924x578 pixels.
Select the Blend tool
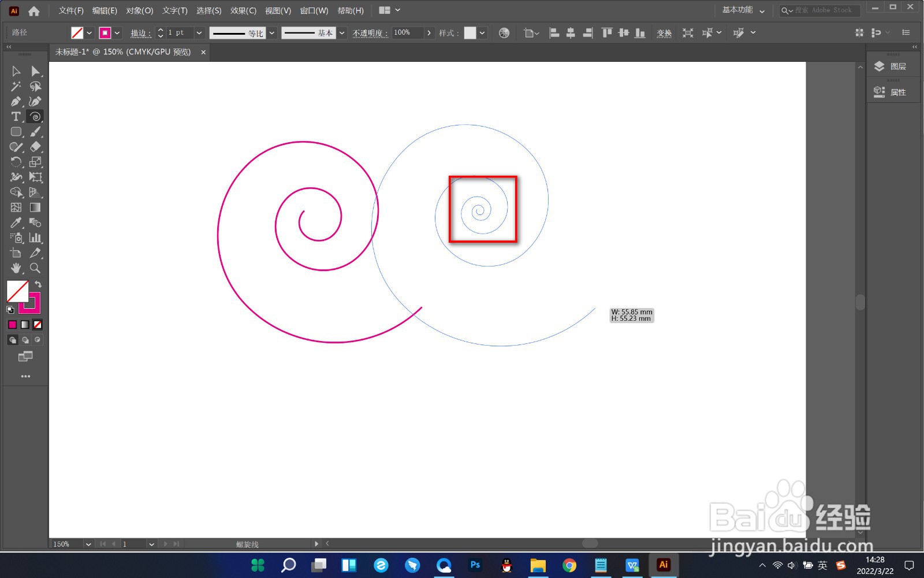pyautogui.click(x=35, y=223)
